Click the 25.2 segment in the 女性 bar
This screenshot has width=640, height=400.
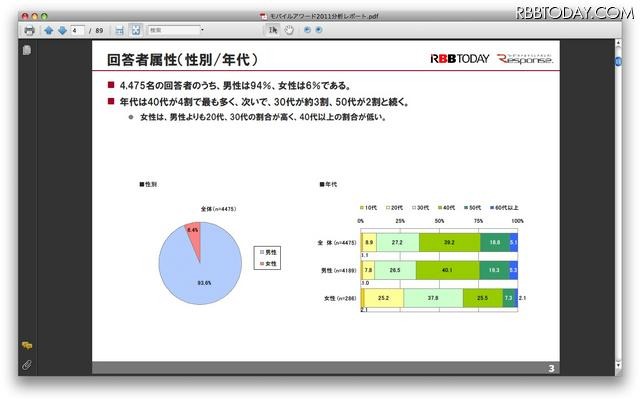384,298
